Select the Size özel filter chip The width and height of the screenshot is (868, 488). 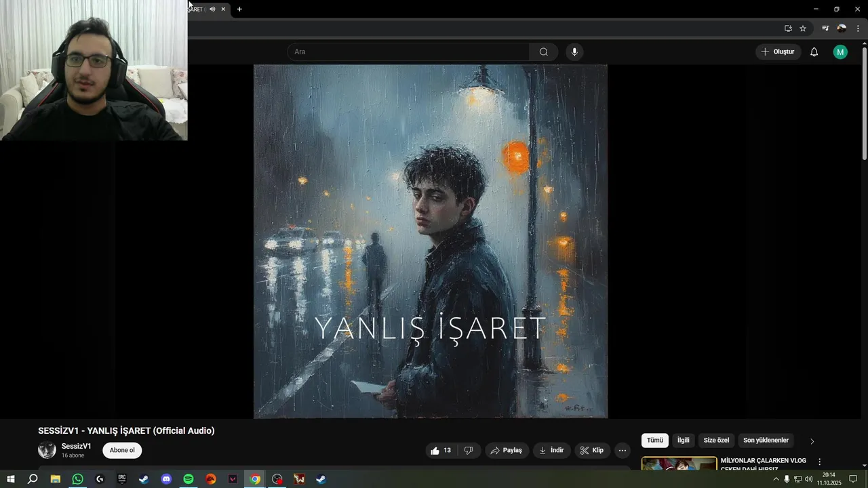[x=716, y=441]
